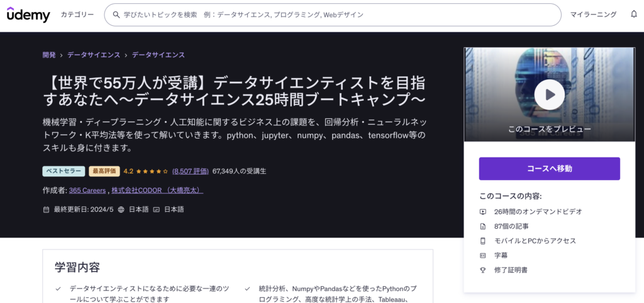
Task: Click the 開発 breadcrumb link
Action: pyautogui.click(x=49, y=55)
